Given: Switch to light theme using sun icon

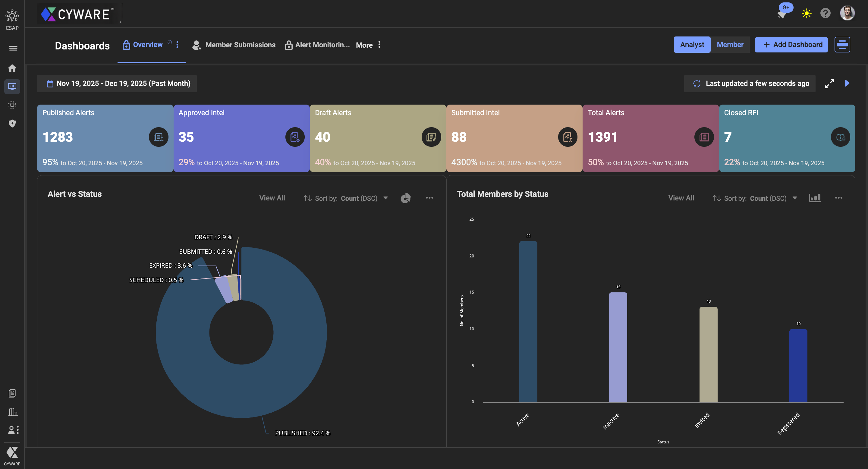Looking at the screenshot, I should 806,14.
